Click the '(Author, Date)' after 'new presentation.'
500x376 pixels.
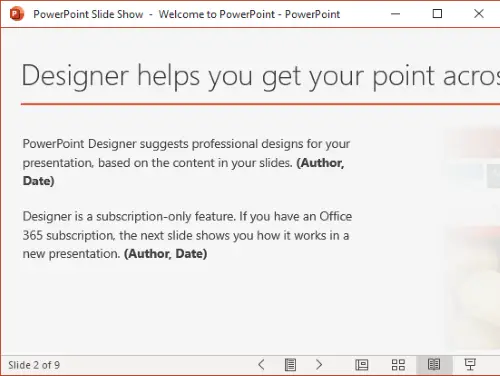(x=166, y=254)
